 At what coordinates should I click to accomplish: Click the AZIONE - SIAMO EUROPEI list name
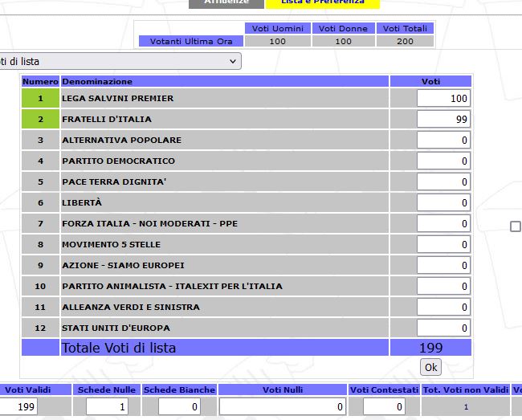(123, 265)
